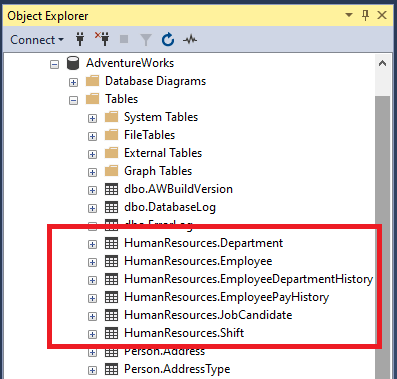397x379 pixels.
Task: Open the Connect dropdown in Object Explorer
Action: (x=37, y=40)
